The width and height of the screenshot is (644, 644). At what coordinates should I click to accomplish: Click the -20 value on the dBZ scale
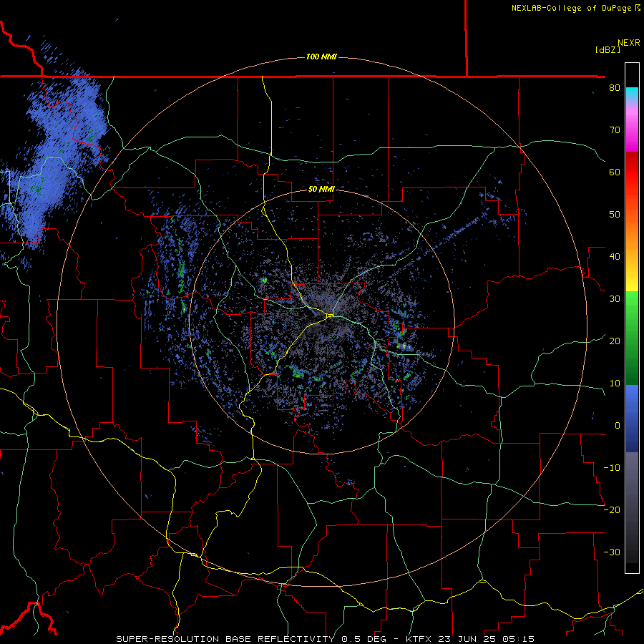point(612,510)
